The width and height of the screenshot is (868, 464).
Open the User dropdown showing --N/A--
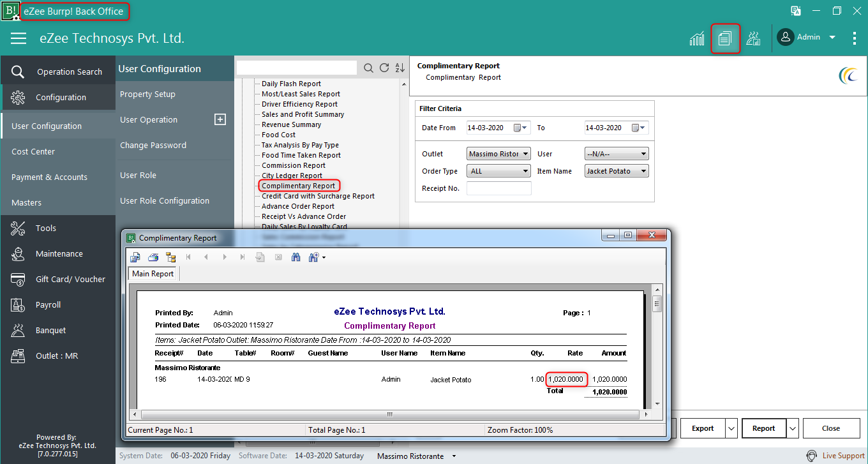[617, 154]
